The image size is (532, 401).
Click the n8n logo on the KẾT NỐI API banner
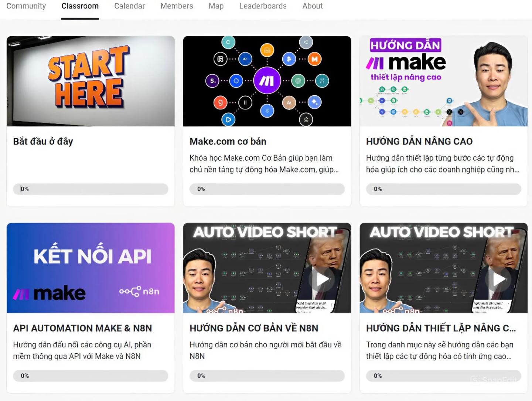click(139, 291)
